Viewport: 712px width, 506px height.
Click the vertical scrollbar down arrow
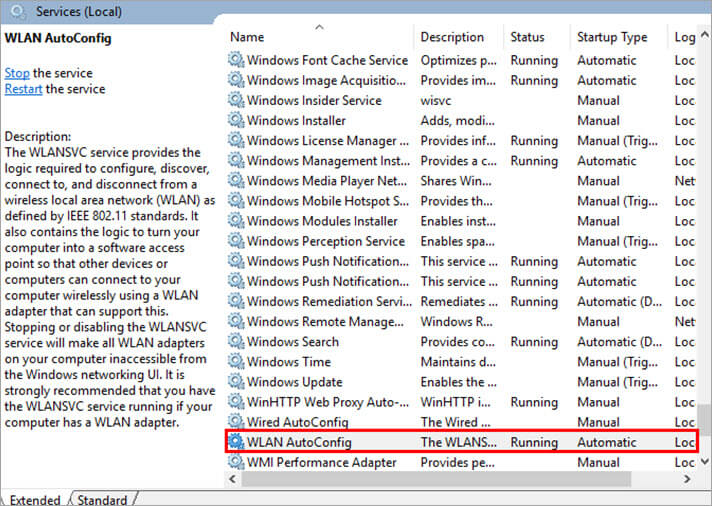tap(705, 461)
